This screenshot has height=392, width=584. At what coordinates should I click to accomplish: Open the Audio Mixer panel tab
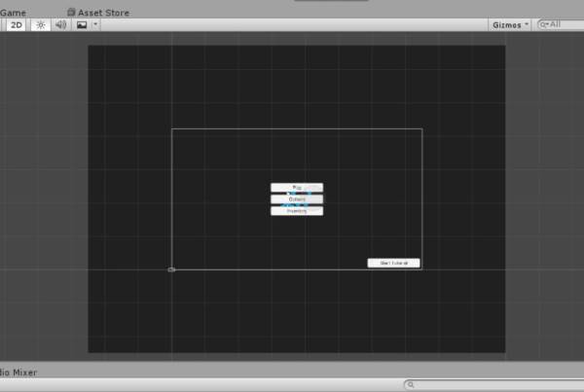point(19,372)
